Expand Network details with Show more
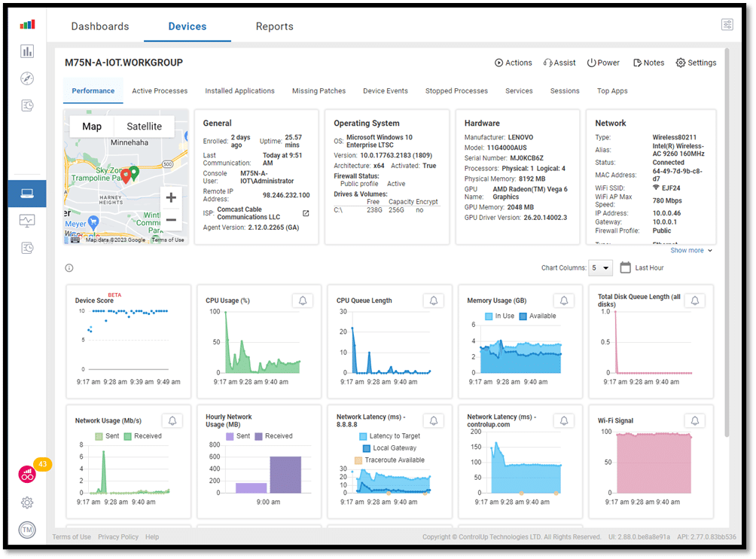 (691, 250)
